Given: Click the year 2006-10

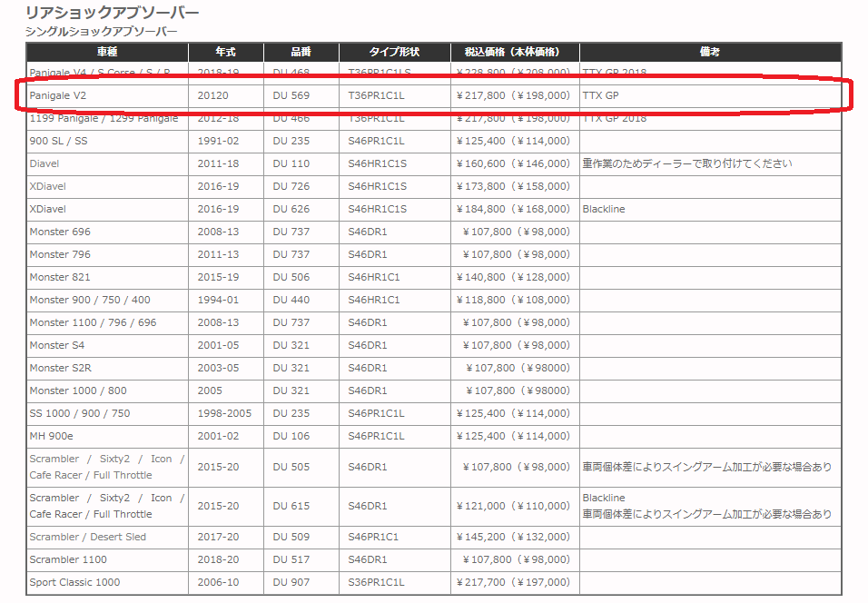Looking at the screenshot, I should [218, 582].
